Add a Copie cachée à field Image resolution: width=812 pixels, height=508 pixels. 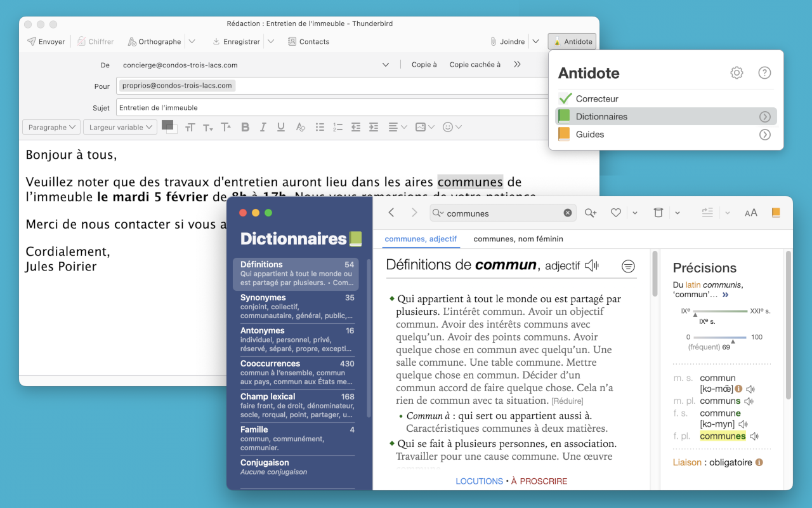pyautogui.click(x=475, y=65)
